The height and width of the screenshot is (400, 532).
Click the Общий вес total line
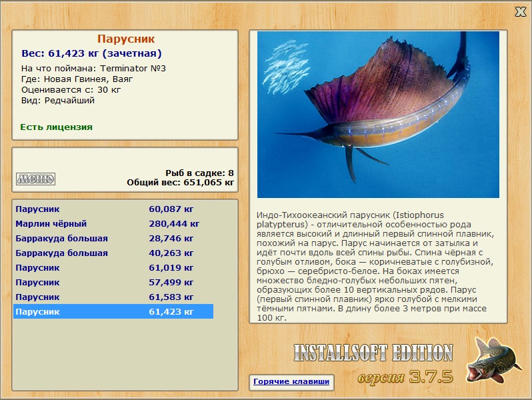180,182
